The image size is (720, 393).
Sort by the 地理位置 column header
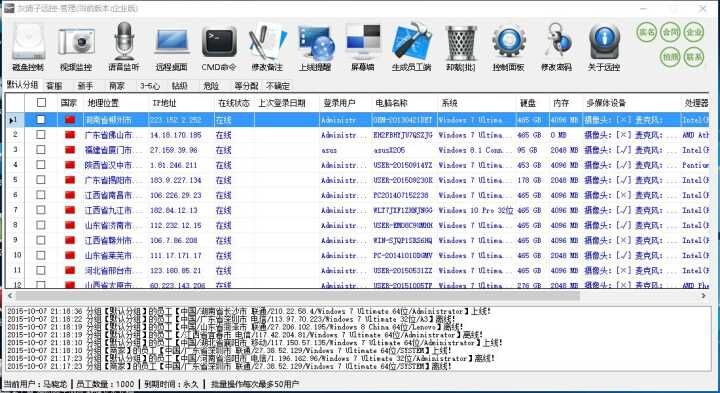(103, 103)
